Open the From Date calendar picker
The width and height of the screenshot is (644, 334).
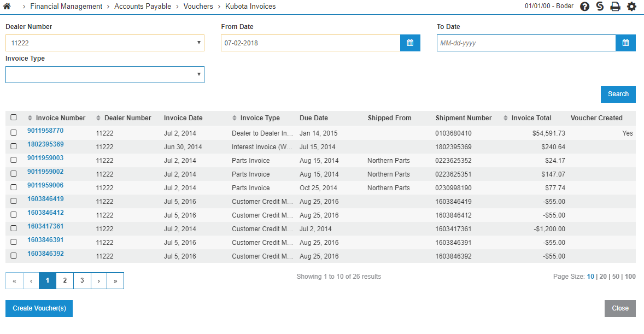410,43
